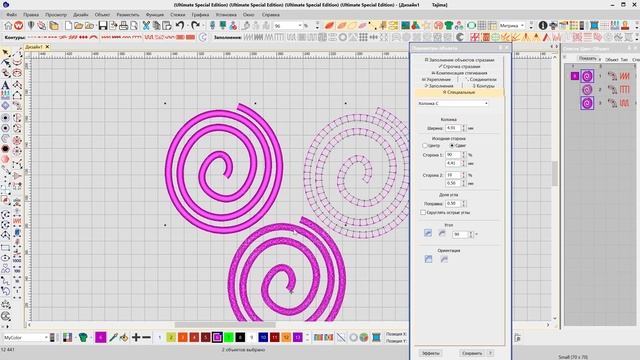The width and height of the screenshot is (640, 360).
Task: Select the arrow Select Object tool
Action: [x=5, y=53]
